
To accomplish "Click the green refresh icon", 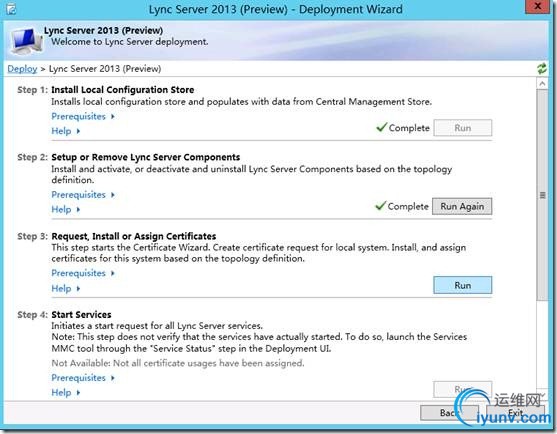I will (x=542, y=69).
